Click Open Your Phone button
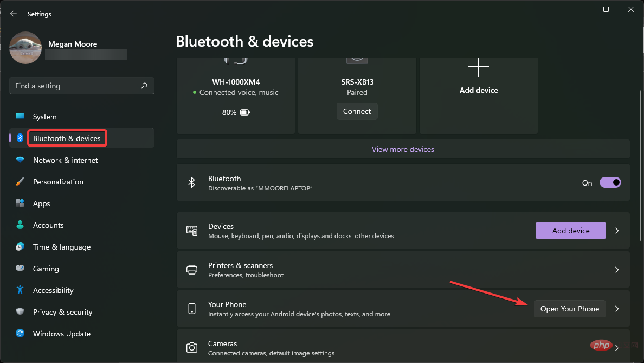The image size is (644, 363). (x=570, y=309)
